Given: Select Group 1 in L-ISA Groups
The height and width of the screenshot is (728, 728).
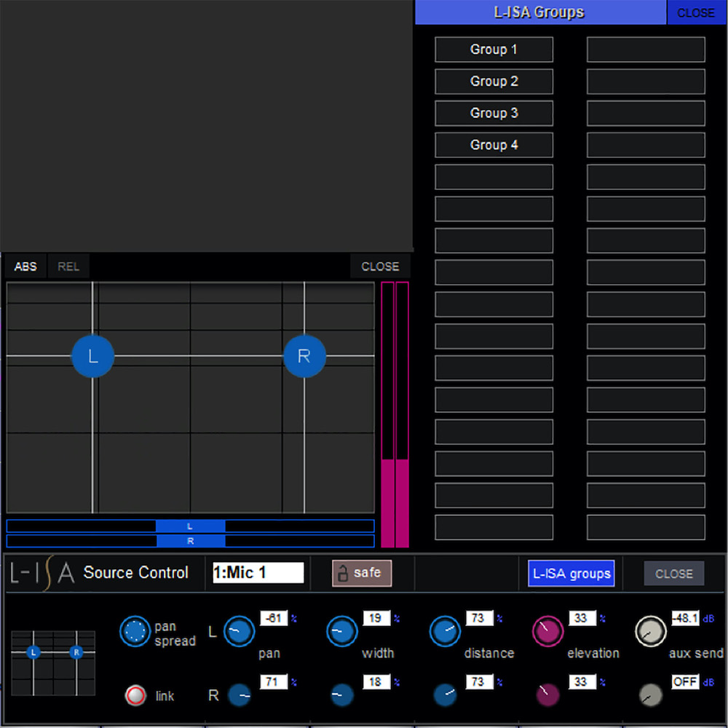Looking at the screenshot, I should pos(494,50).
